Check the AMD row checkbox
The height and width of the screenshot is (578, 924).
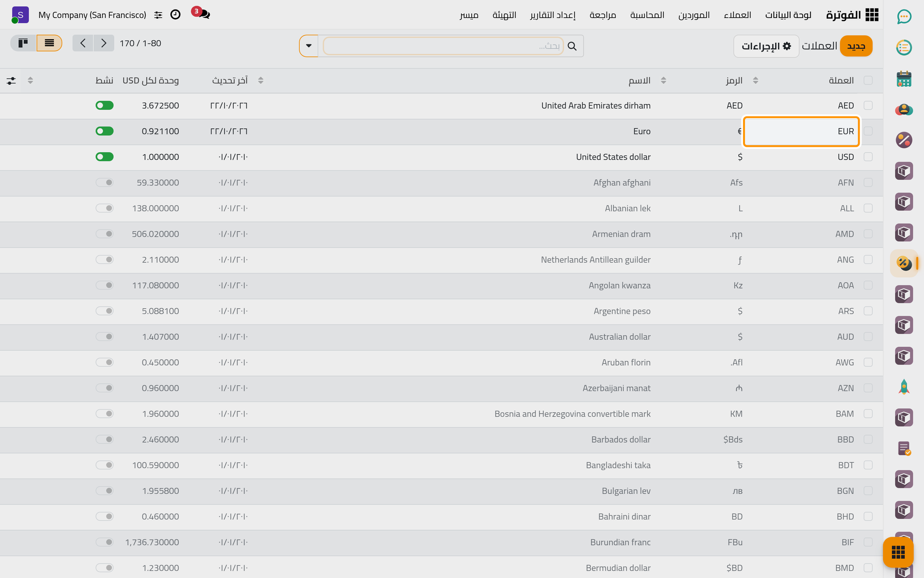point(868,234)
